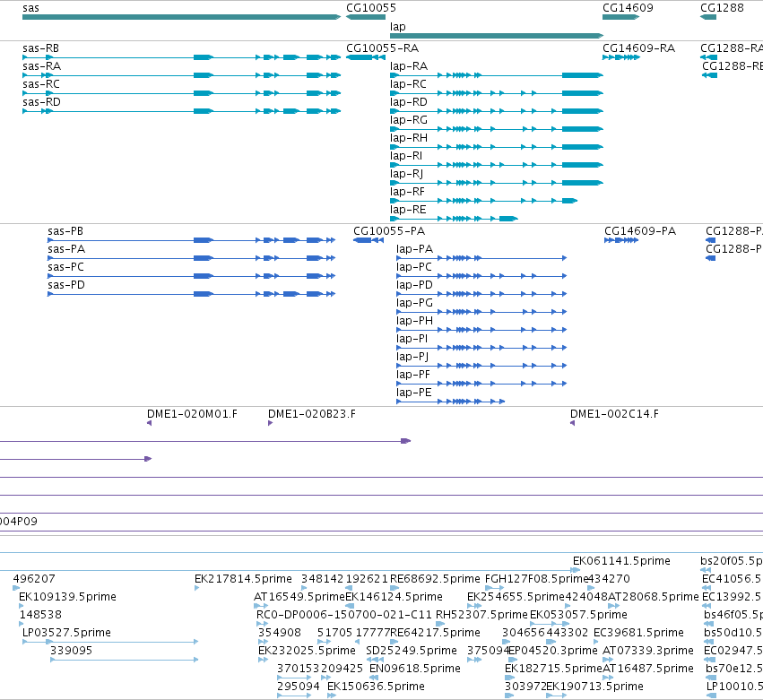Open the lap-RJ transcript label

coord(407,174)
